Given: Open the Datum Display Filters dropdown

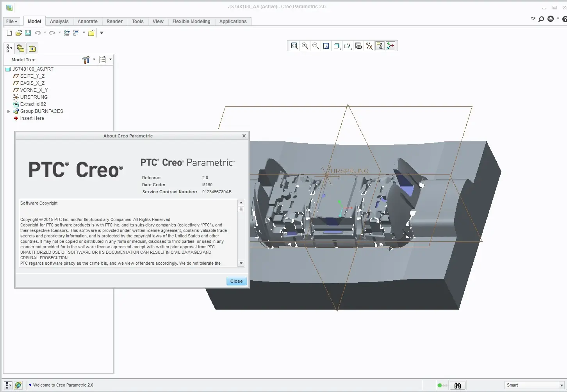Looking at the screenshot, I should (369, 46).
